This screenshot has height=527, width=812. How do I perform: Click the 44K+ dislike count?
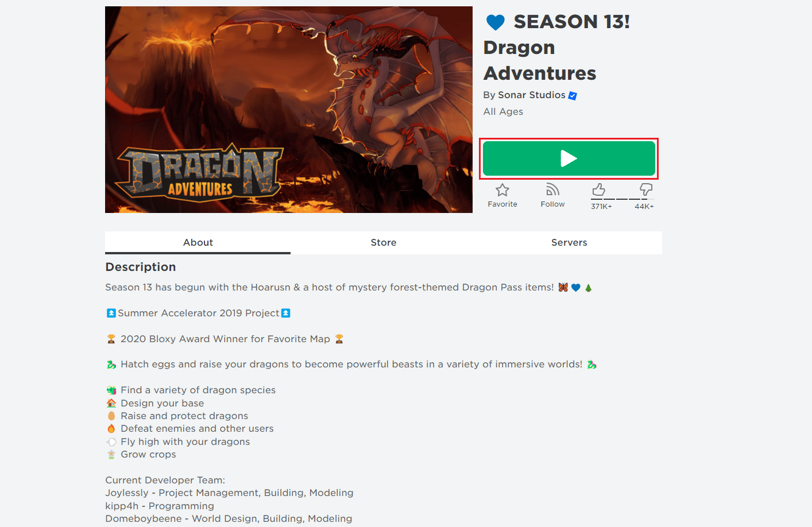[644, 206]
